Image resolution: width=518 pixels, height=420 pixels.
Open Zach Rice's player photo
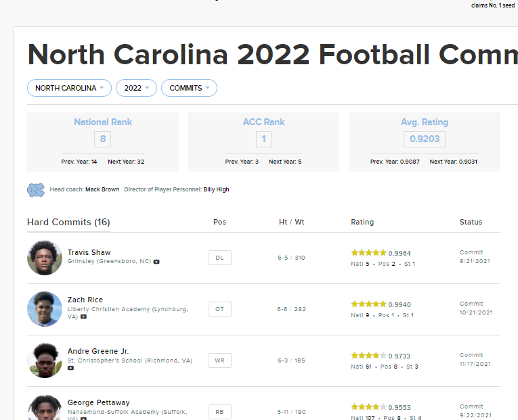pos(45,309)
